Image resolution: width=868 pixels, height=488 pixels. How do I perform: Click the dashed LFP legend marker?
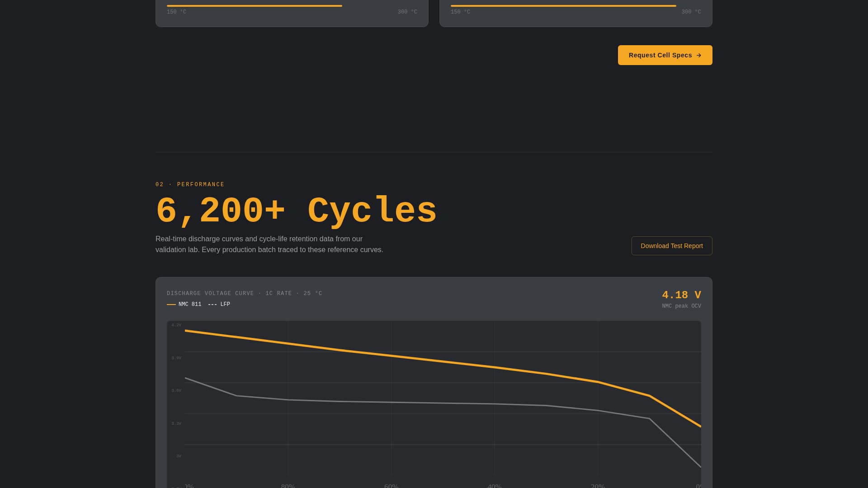(212, 305)
